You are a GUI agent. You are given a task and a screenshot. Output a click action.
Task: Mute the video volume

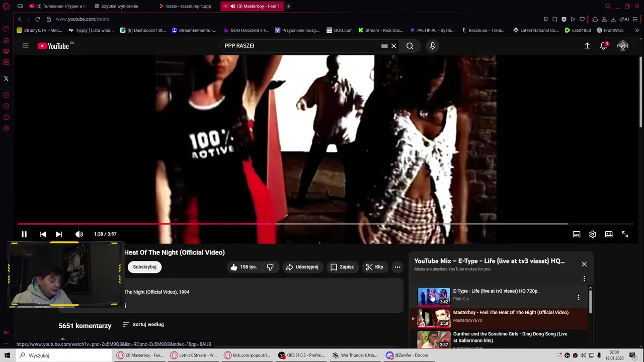[79, 234]
